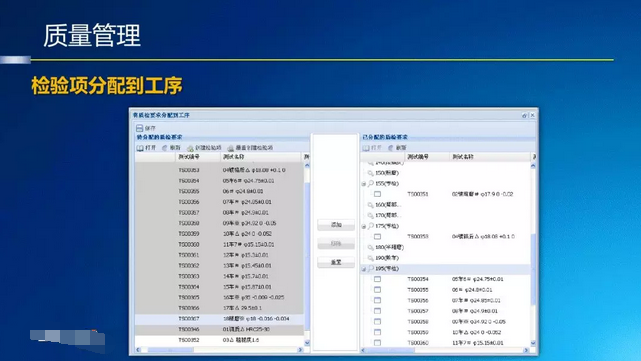Click the batch create 检验项 icon
The height and width of the screenshot is (361, 641).
(x=231, y=148)
